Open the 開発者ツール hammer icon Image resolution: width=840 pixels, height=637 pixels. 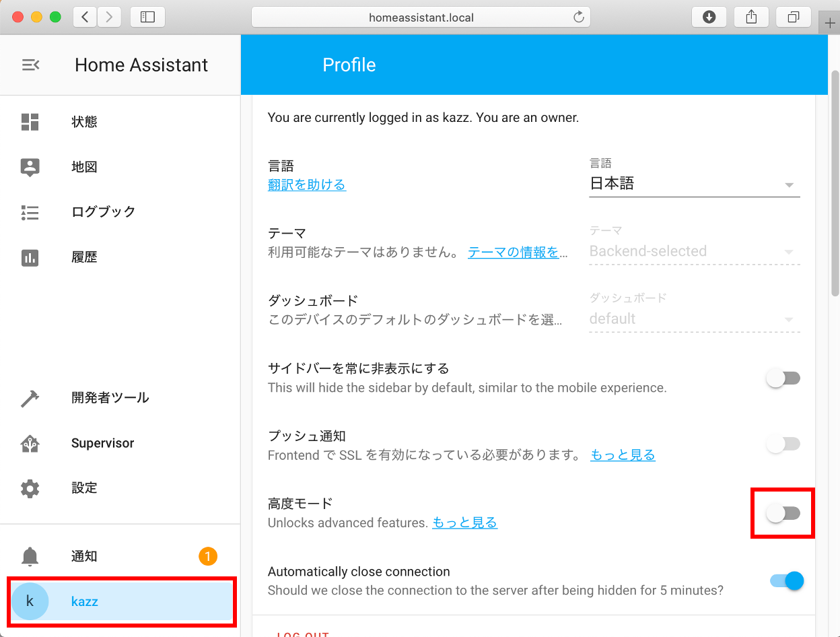coord(30,398)
